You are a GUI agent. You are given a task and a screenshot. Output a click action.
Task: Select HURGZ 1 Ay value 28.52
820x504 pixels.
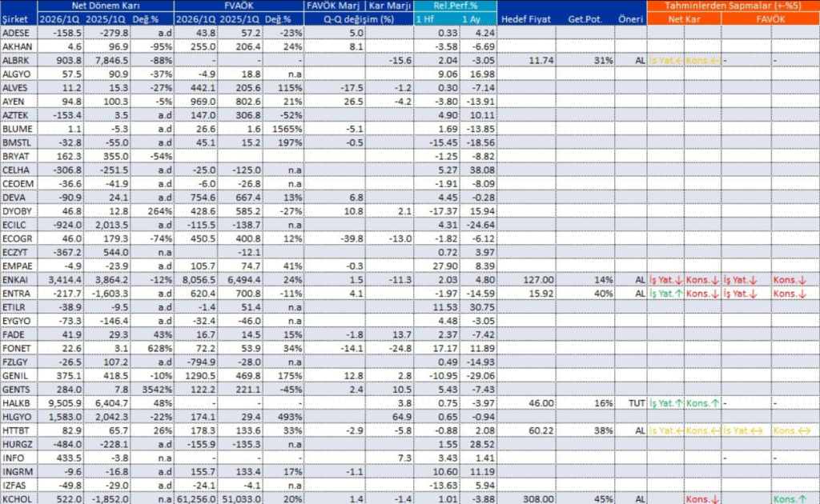coord(481,445)
